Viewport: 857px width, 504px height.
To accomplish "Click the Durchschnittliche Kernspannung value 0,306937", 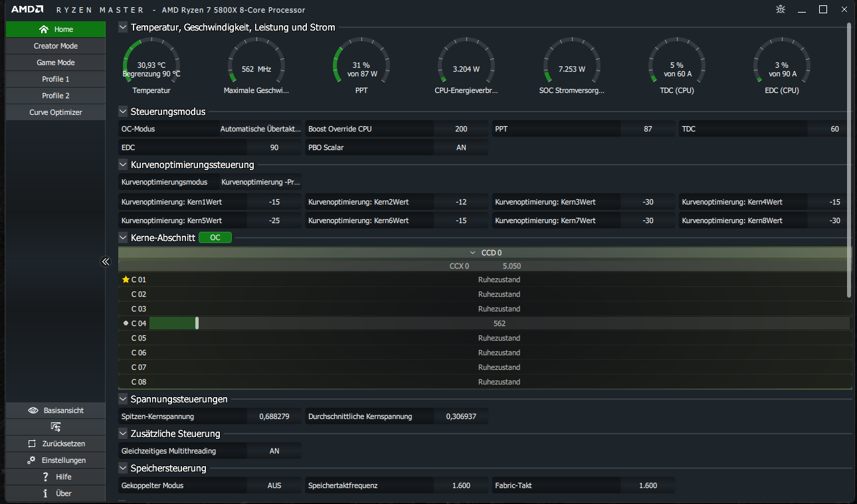I will (461, 416).
